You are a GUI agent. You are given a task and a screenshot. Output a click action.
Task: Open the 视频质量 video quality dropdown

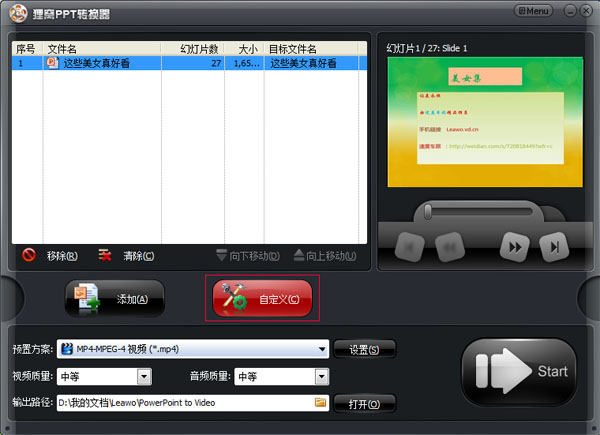104,377
